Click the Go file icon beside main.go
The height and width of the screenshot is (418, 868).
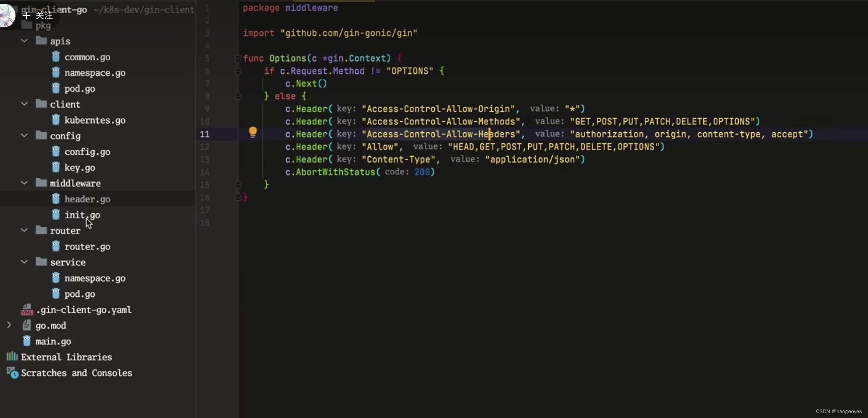(x=27, y=341)
